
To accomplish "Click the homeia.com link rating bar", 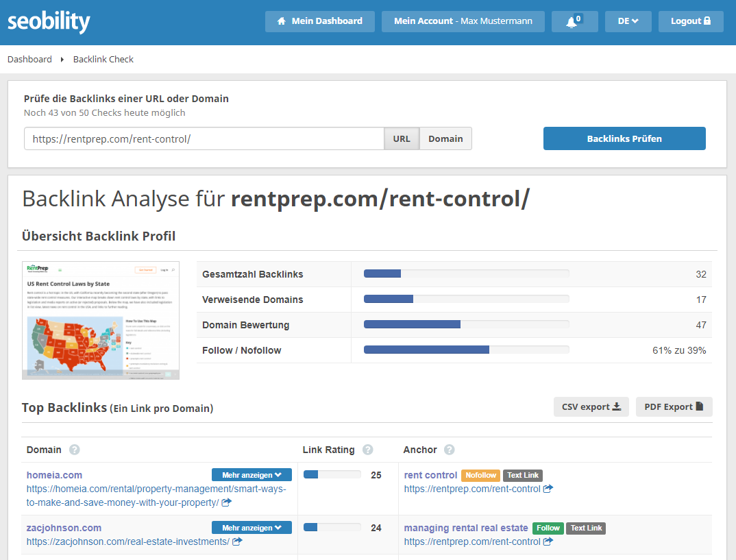I will point(332,474).
